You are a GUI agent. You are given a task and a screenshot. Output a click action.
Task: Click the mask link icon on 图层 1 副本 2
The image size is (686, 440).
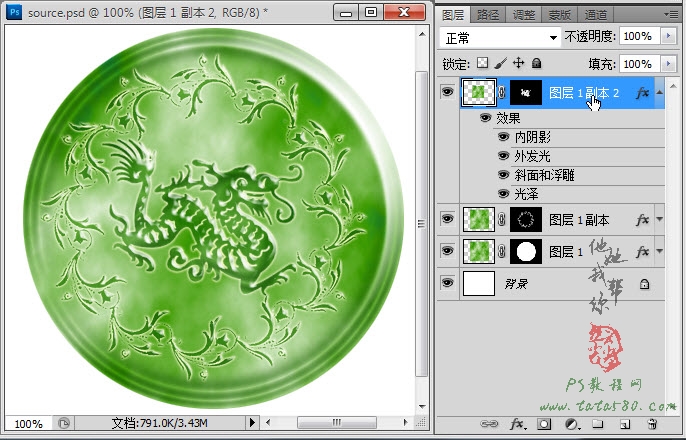502,92
